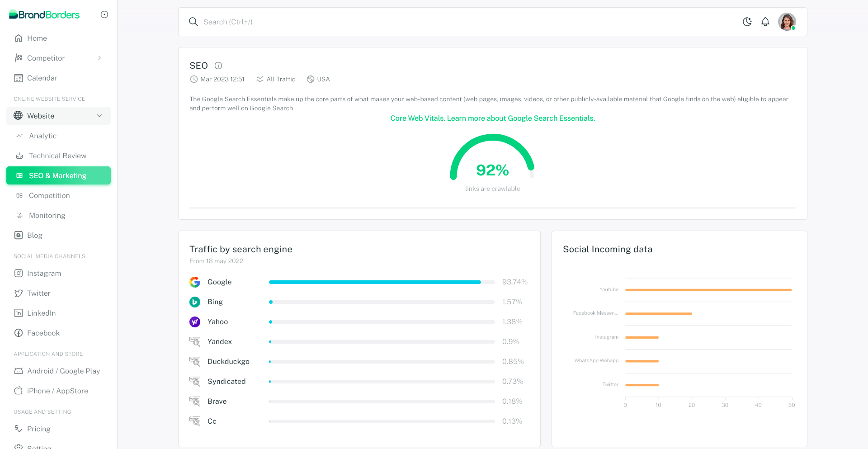Image resolution: width=868 pixels, height=449 pixels.
Task: Open the Instagram channel icon
Action: pos(19,273)
